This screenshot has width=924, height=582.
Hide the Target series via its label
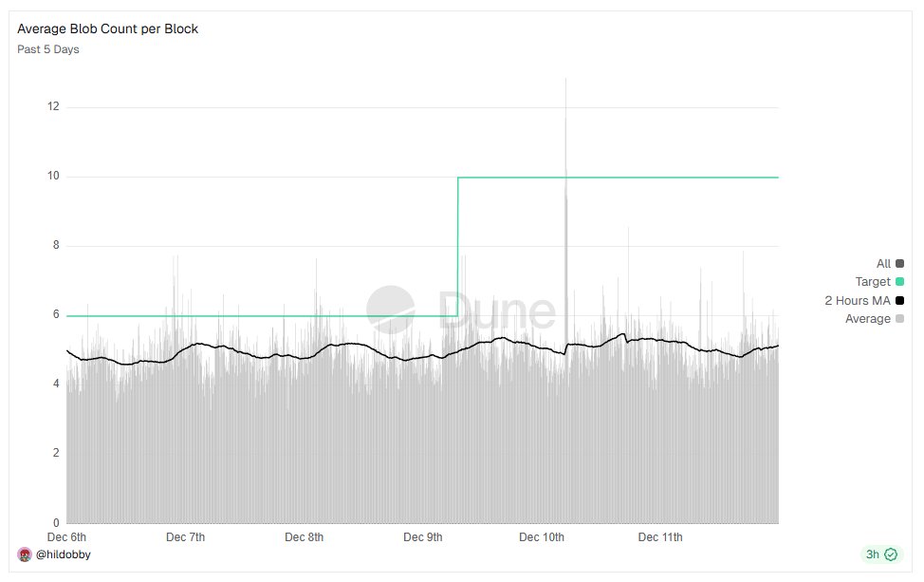click(x=873, y=282)
